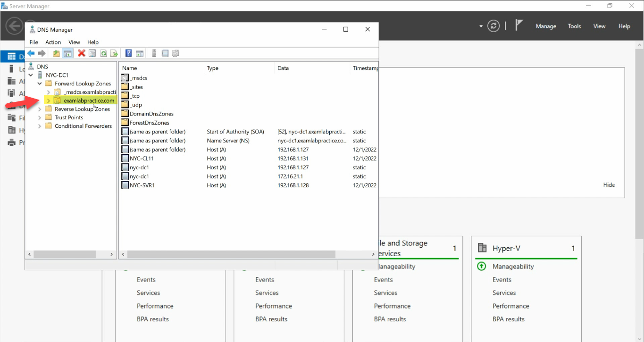The image size is (644, 342).
Task: Expand the Trust Points node
Action: (x=40, y=117)
